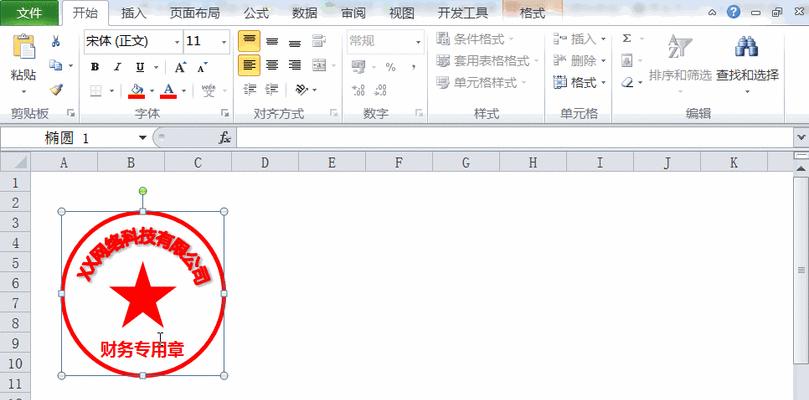Toggle Middle Align
Image resolution: width=809 pixels, height=400 pixels.
pos(272,41)
